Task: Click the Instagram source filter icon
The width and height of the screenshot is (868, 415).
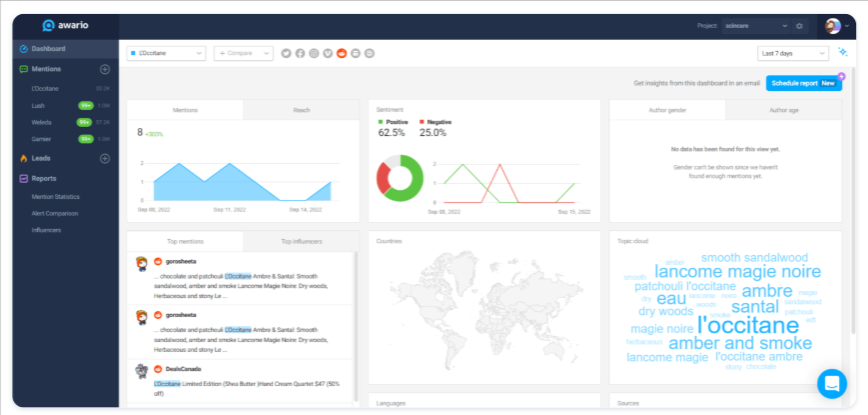Action: click(314, 53)
